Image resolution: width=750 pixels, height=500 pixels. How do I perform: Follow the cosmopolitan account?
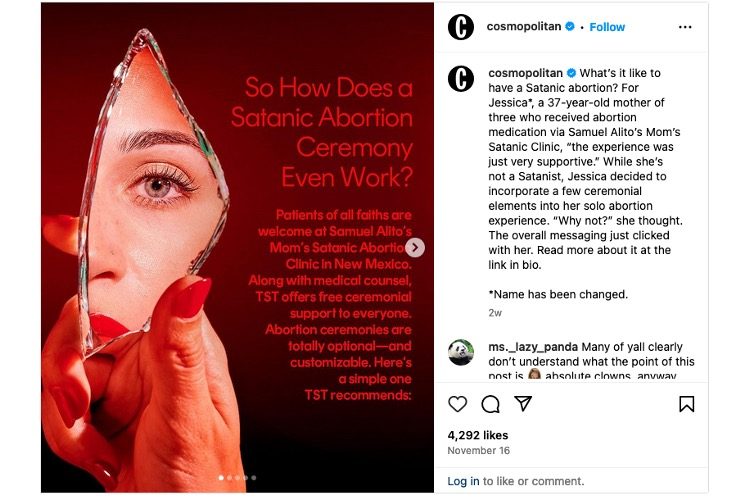click(x=607, y=27)
